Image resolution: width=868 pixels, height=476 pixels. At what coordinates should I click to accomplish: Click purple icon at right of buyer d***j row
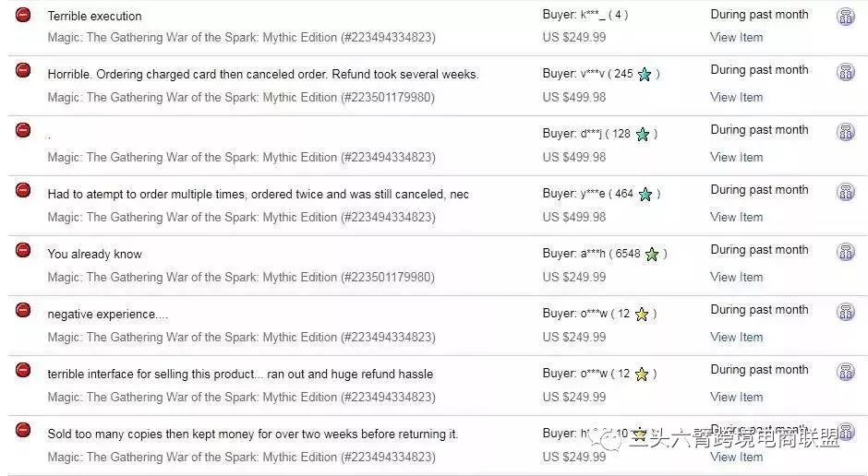[845, 132]
